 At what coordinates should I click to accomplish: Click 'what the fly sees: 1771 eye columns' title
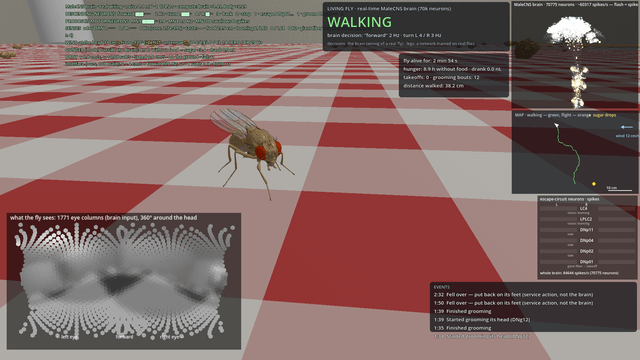[x=103, y=218]
